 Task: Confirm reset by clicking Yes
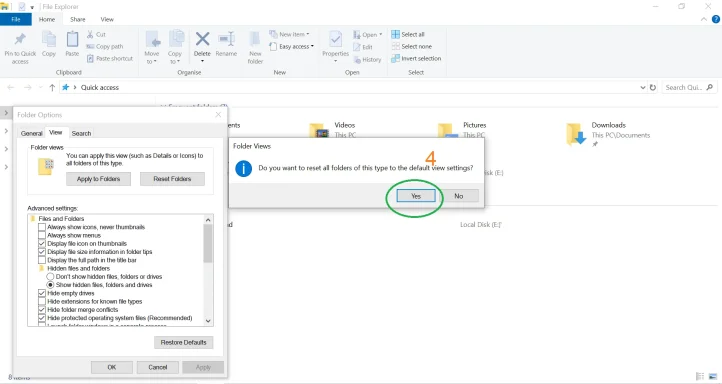(416, 196)
